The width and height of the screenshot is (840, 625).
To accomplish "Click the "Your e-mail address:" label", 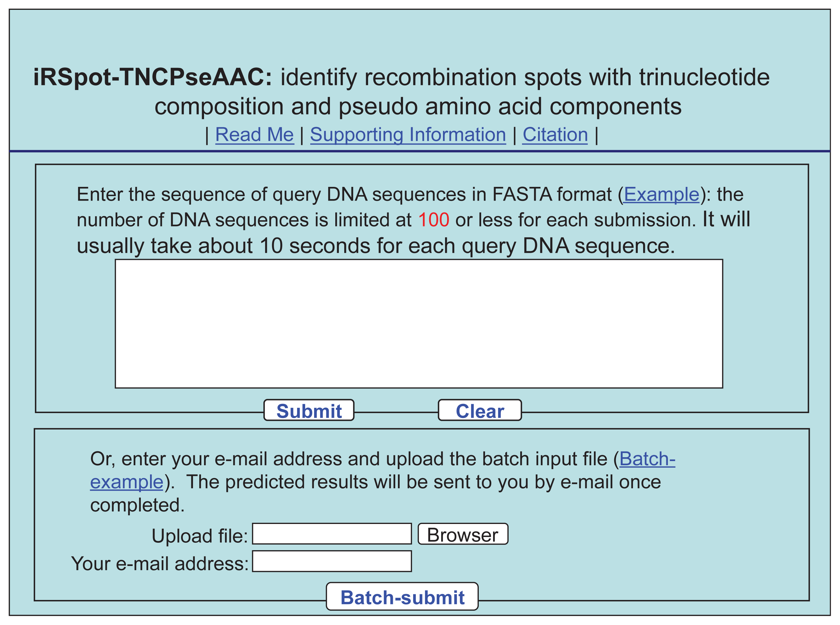I will [x=159, y=564].
